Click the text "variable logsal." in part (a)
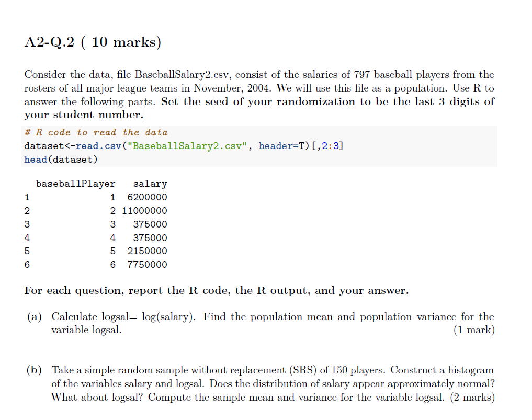Image resolution: width=532 pixels, height=420 pixels. [86, 330]
